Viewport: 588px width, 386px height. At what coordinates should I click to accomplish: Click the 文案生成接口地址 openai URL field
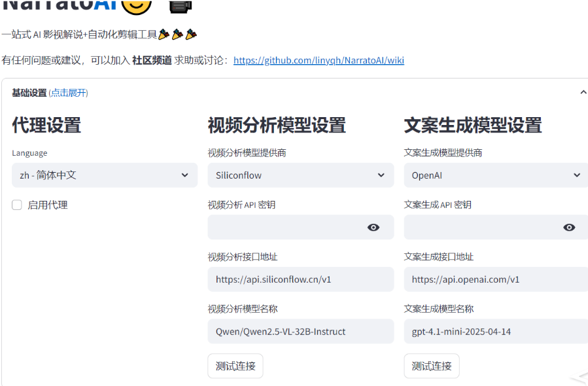(x=496, y=279)
